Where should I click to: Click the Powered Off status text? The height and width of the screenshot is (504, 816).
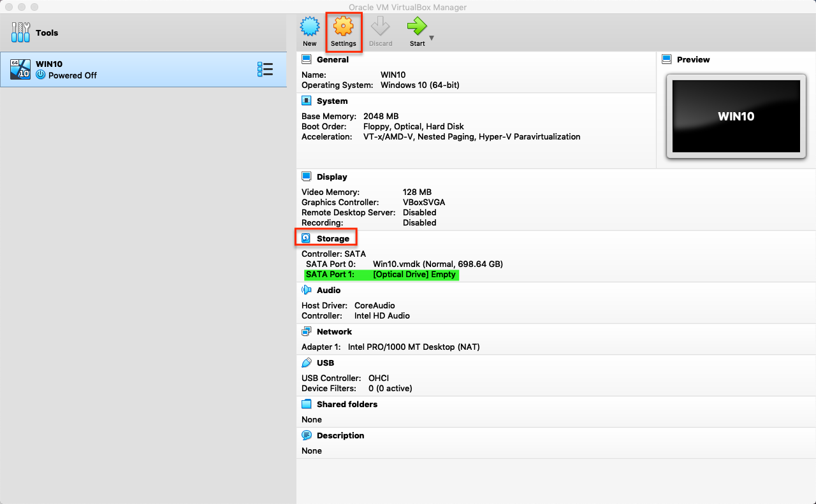tap(73, 75)
